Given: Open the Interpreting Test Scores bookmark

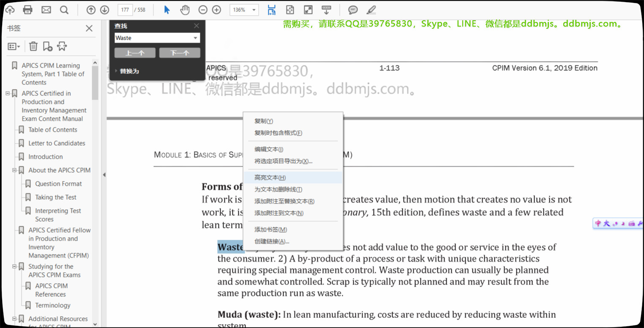Looking at the screenshot, I should tap(58, 215).
